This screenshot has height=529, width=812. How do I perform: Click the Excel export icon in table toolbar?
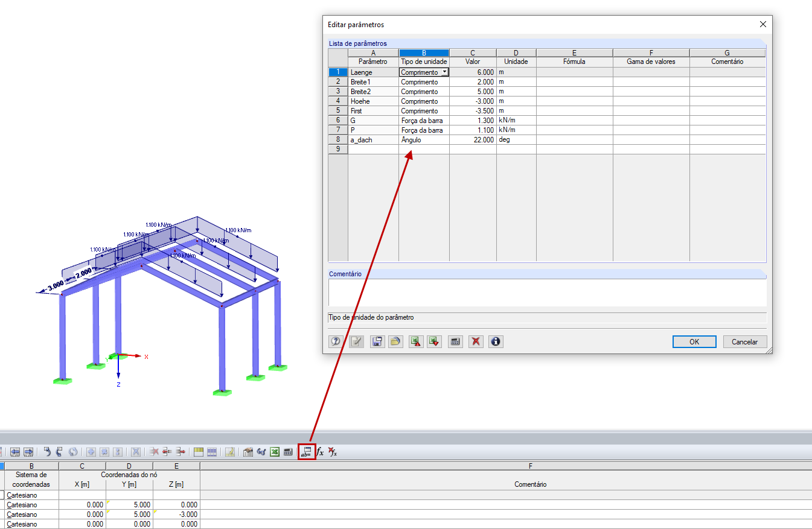275,451
